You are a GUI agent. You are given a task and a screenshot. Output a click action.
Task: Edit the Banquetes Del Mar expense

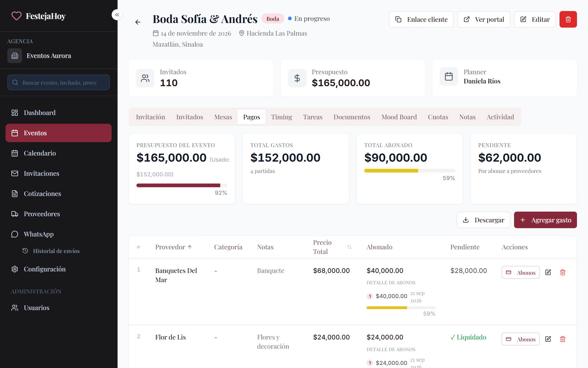(x=548, y=272)
